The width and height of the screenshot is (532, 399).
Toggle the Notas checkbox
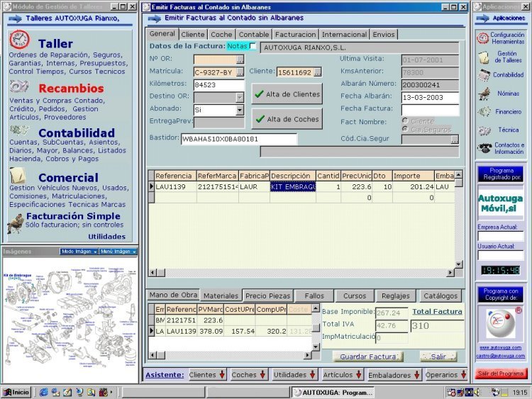point(253,46)
